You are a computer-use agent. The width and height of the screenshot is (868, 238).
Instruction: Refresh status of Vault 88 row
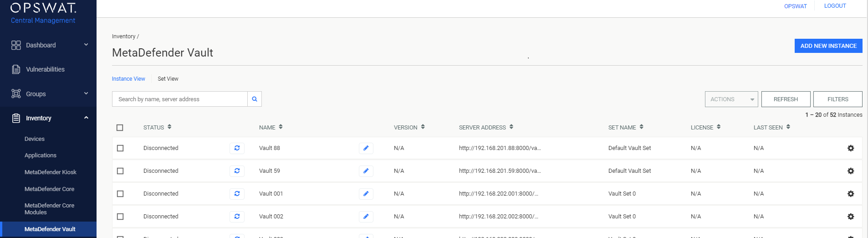click(x=237, y=148)
